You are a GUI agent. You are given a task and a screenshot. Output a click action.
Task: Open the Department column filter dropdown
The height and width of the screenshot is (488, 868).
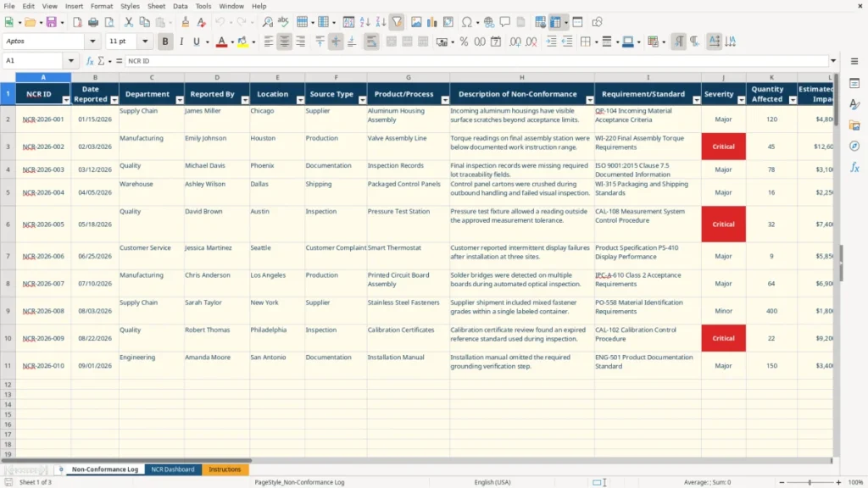click(180, 100)
